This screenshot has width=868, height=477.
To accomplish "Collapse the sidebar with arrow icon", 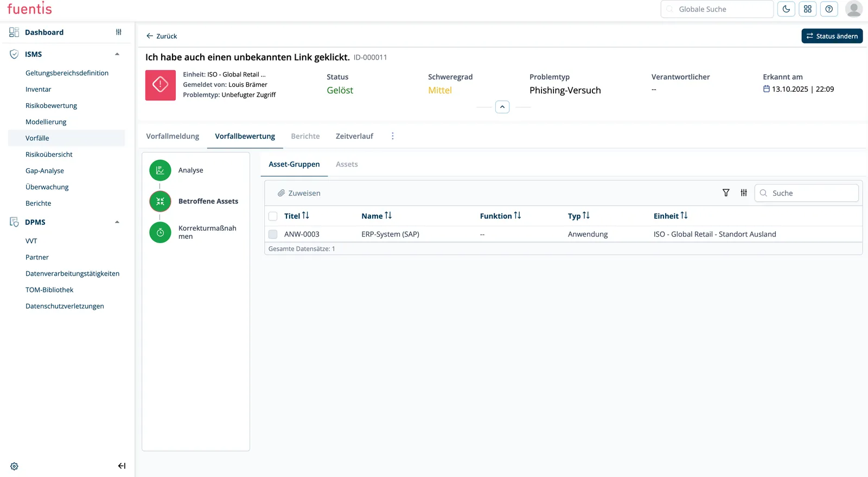I will (x=122, y=466).
